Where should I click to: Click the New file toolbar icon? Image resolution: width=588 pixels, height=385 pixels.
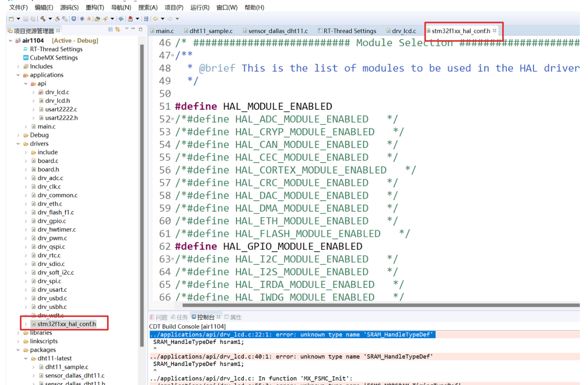tap(11, 19)
